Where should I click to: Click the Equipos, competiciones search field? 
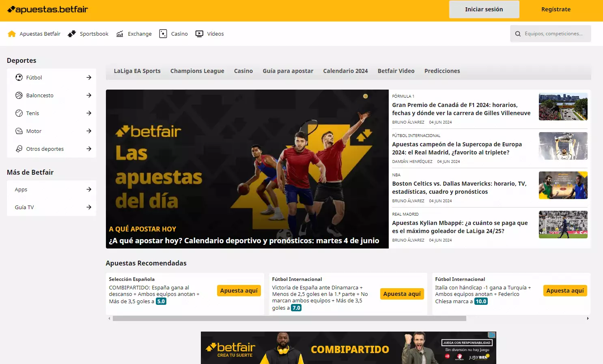pos(551,34)
